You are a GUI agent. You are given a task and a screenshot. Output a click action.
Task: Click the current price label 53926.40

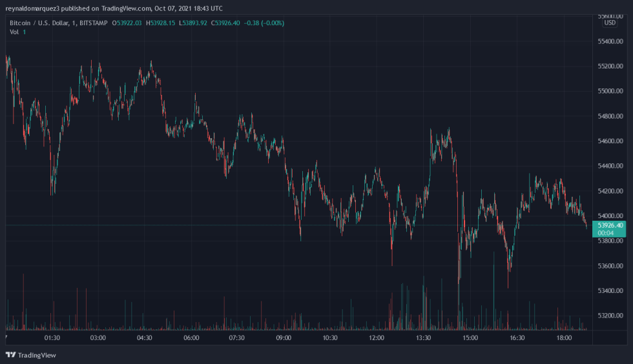tap(610, 225)
